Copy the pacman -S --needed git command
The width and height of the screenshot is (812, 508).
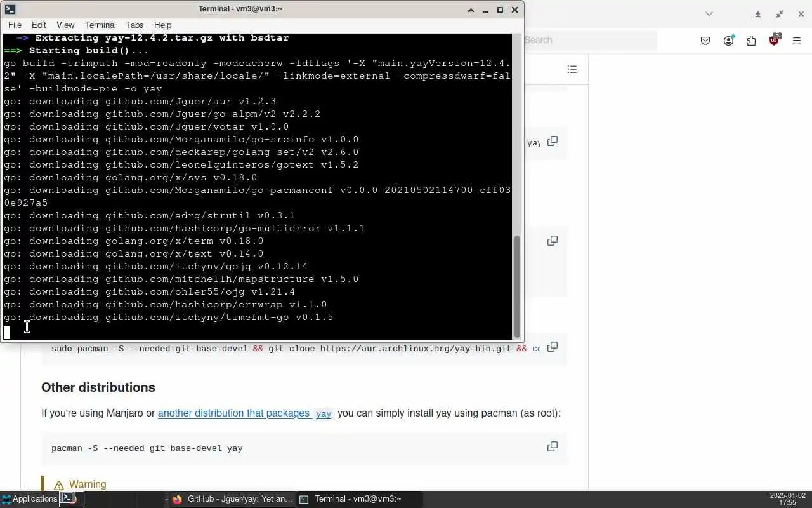(x=553, y=446)
